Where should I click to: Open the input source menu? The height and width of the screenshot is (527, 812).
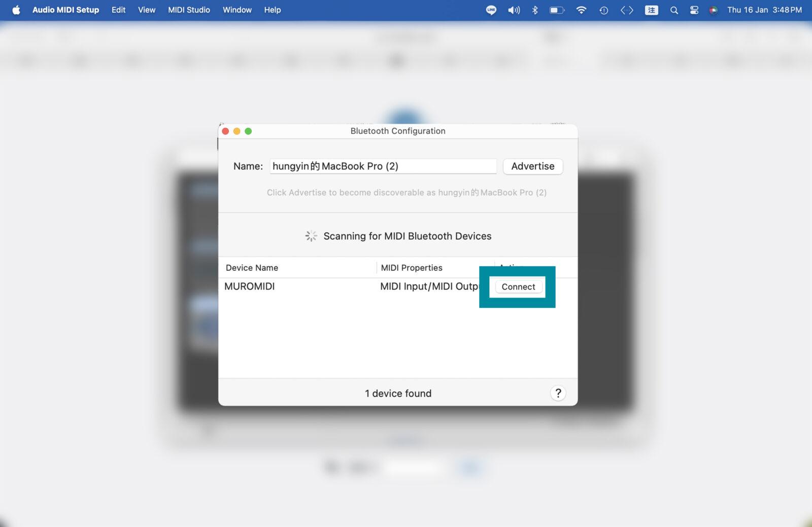[x=651, y=10]
